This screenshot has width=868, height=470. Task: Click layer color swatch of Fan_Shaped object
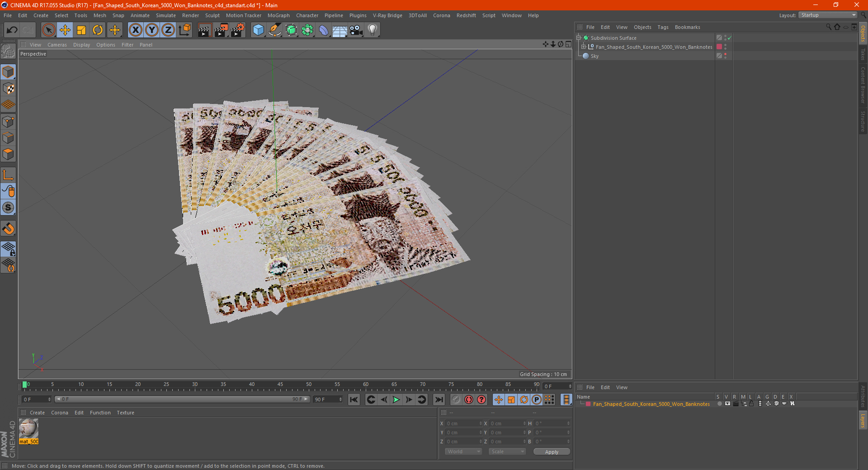coord(719,47)
